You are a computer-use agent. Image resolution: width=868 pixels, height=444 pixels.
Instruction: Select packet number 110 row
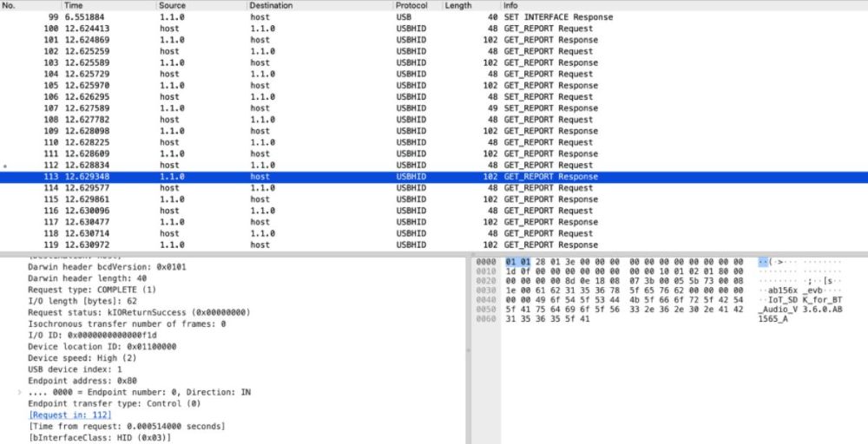434,143
